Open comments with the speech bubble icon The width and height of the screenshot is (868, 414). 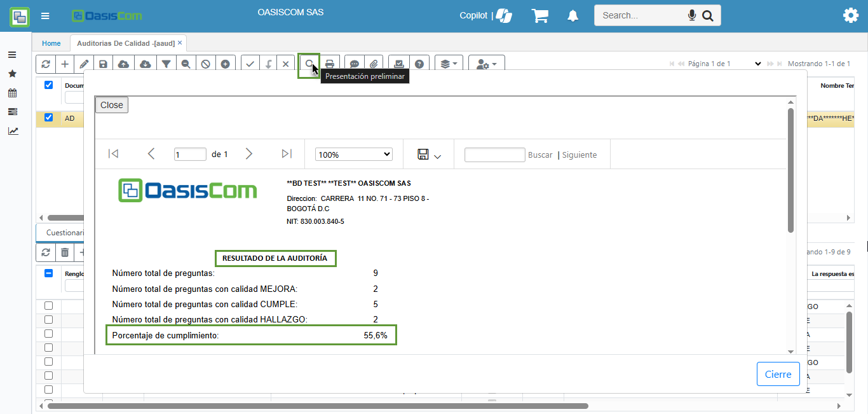(355, 64)
